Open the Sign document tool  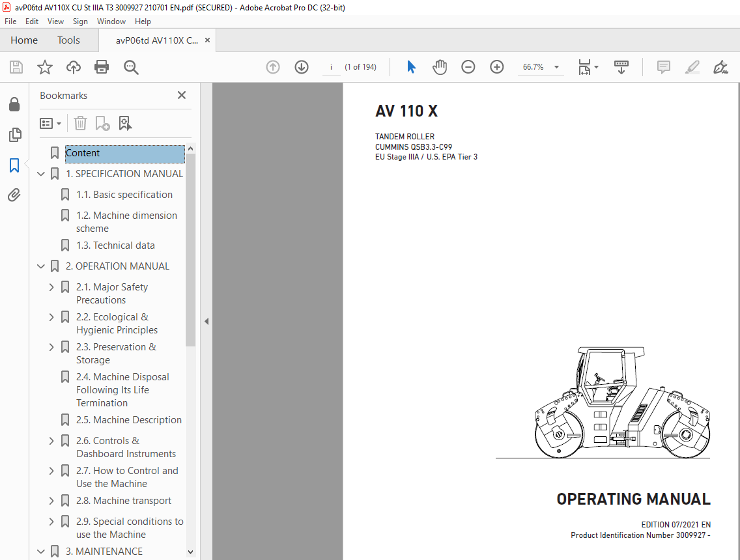click(720, 67)
